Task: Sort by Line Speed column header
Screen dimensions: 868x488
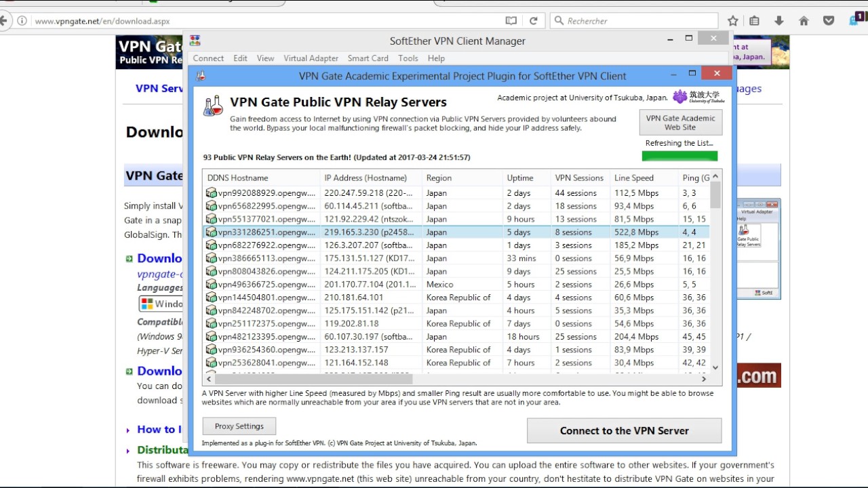Action: (x=644, y=178)
